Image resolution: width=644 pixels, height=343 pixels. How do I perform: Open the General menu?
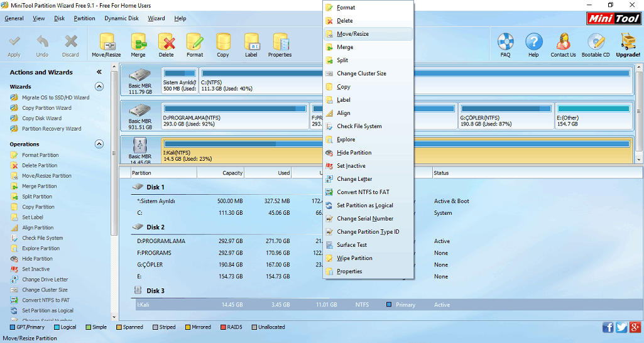tap(14, 18)
